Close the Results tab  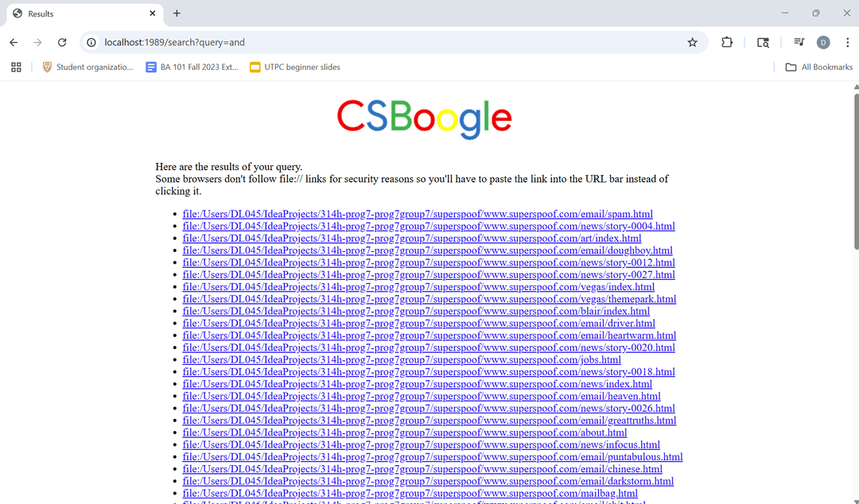pyautogui.click(x=153, y=14)
